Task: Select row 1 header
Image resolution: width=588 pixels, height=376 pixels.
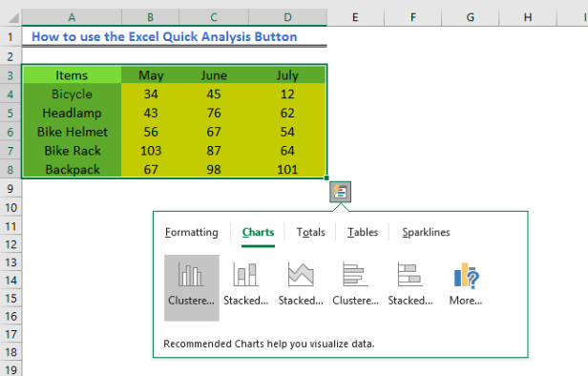Action: point(10,36)
